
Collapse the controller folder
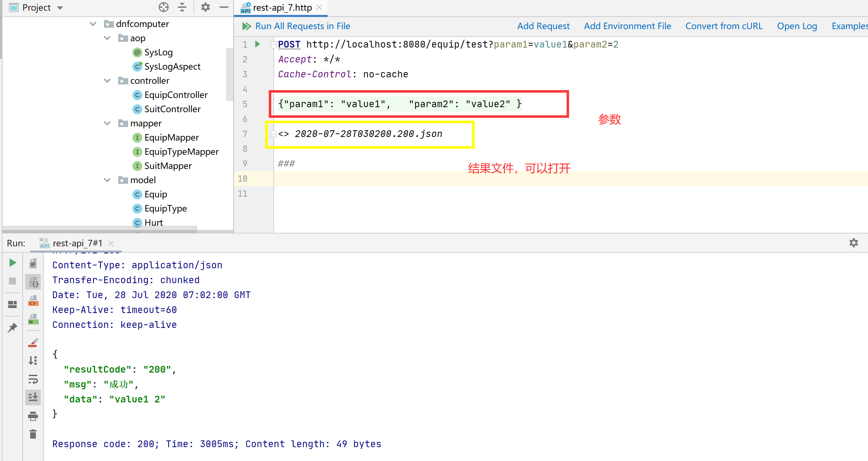[107, 81]
